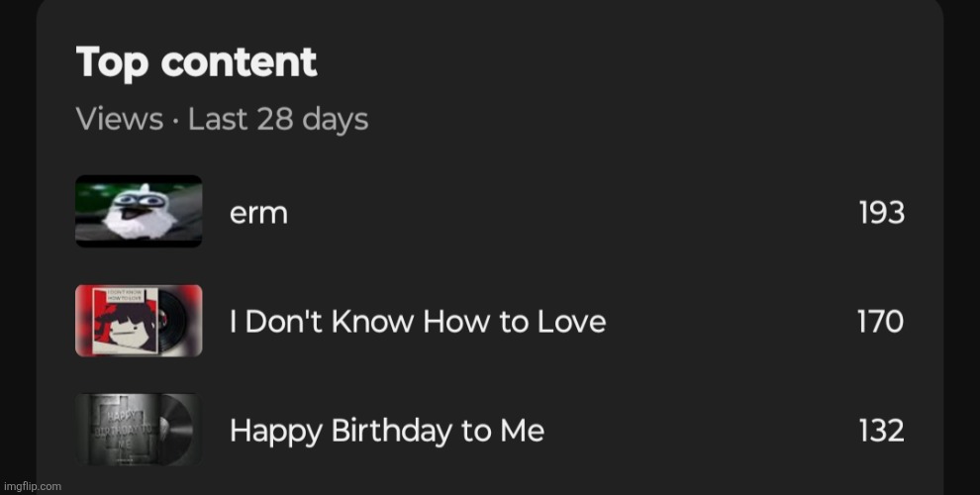This screenshot has height=495, width=980.
Task: Click the 'Top content' heading
Action: [196, 62]
